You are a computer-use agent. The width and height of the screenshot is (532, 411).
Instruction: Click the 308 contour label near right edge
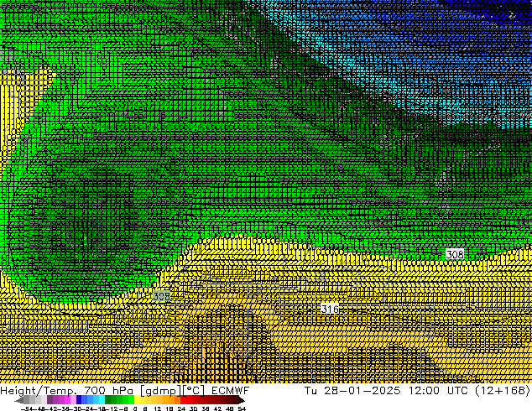455,254
